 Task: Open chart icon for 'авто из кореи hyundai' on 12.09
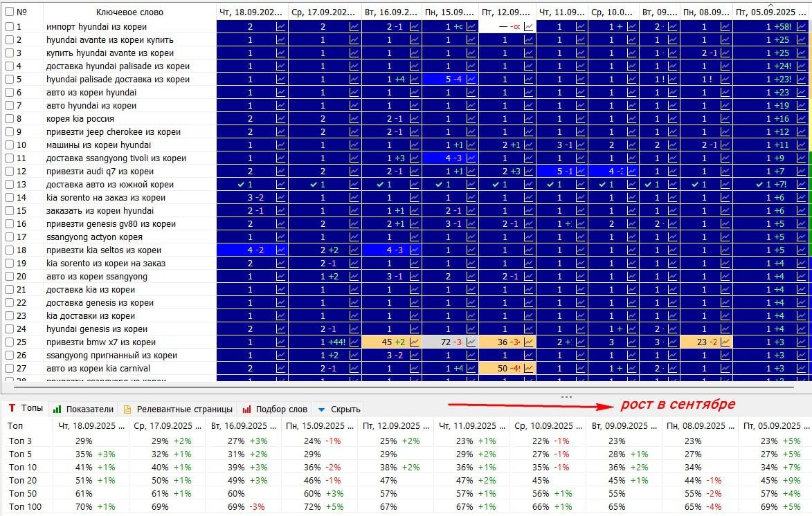point(528,92)
